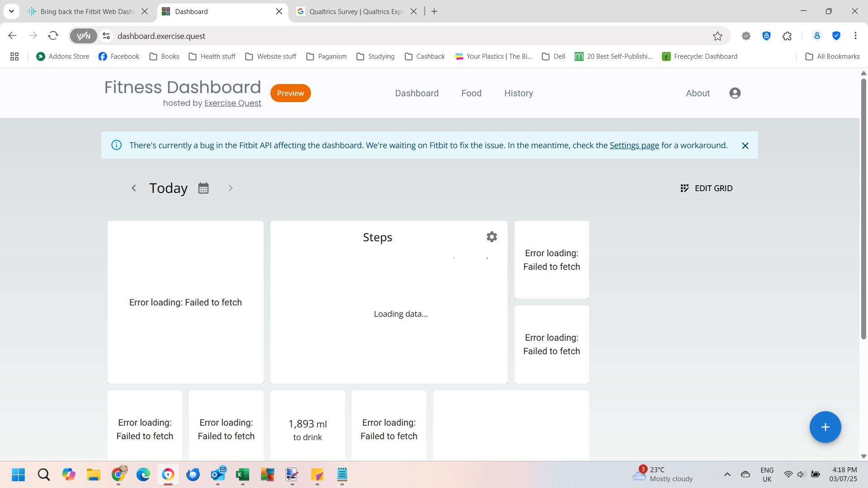The width and height of the screenshot is (868, 488).
Task: Open the Steps tile settings gear
Action: (491, 237)
